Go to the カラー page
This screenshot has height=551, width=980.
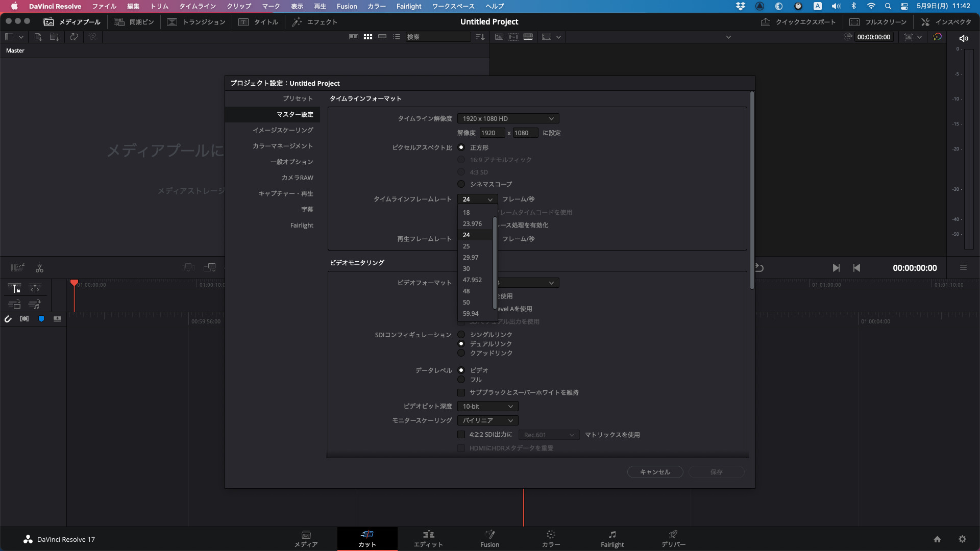[x=551, y=539]
